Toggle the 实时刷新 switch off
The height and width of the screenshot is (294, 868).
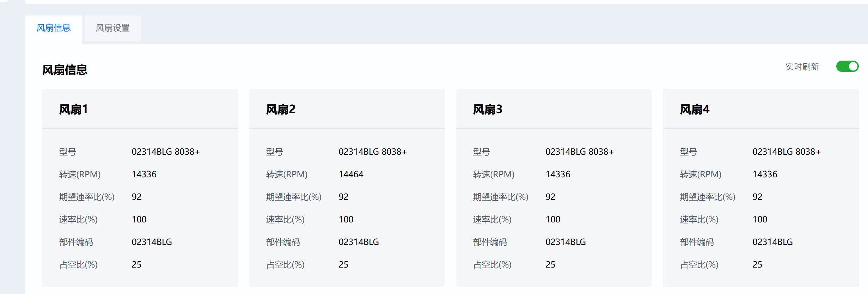pos(847,66)
